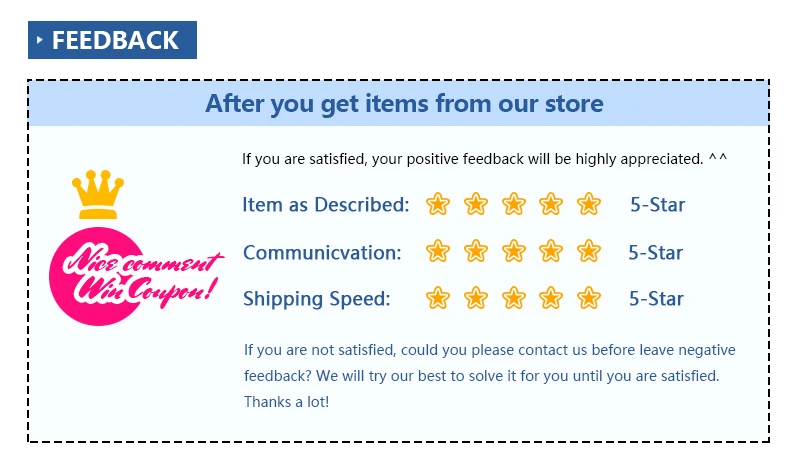Select second star in Communicvation row
Image resolution: width=800 pixels, height=470 pixels.
[476, 251]
